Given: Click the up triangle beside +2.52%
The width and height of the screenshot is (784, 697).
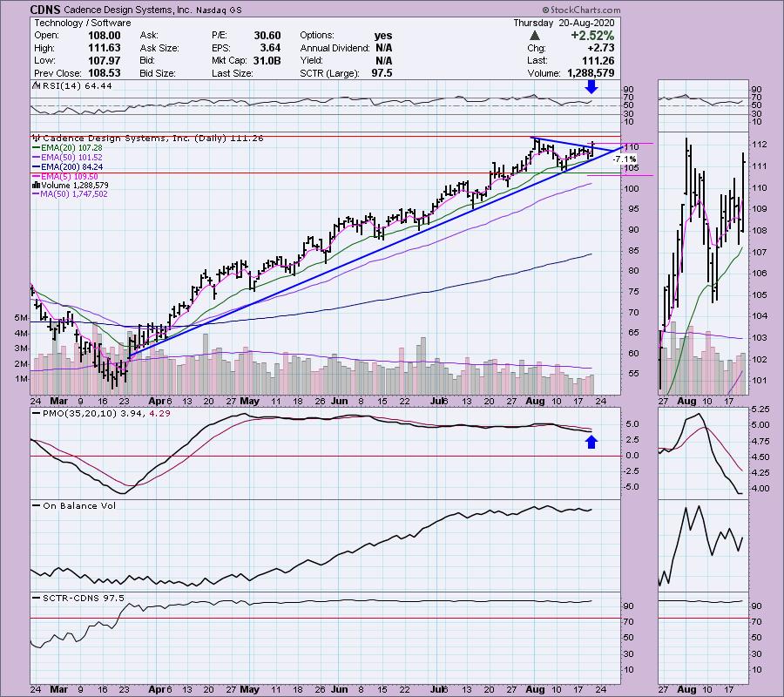Looking at the screenshot, I should 535,36.
